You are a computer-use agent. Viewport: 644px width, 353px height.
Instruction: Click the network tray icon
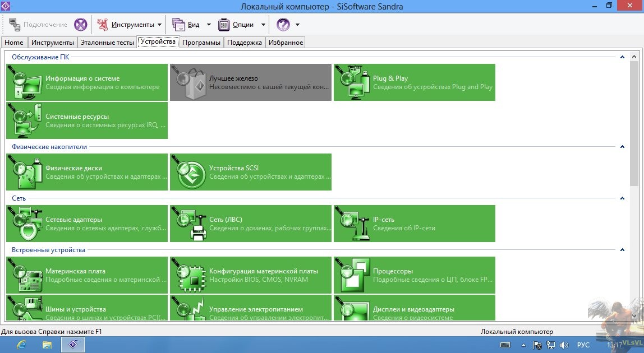(550, 345)
